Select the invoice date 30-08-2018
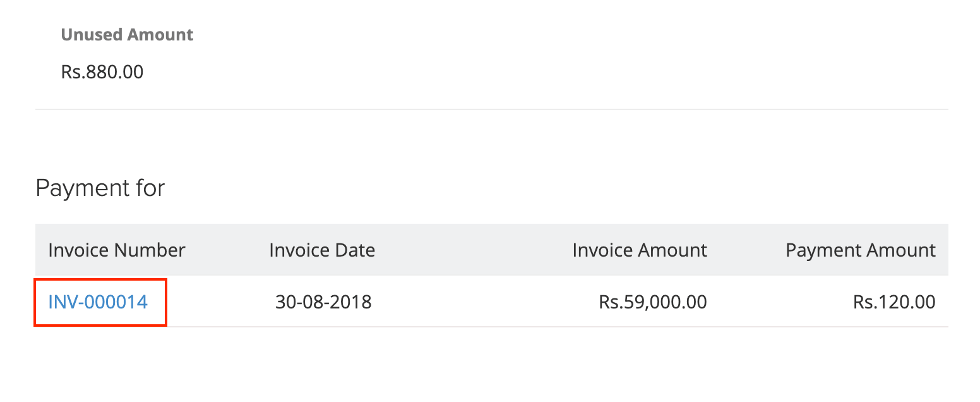This screenshot has height=402, width=980. pos(323,302)
